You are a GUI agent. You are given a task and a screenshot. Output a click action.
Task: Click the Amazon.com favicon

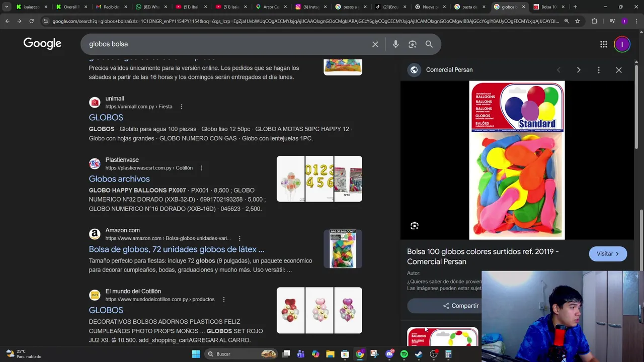[x=95, y=234]
